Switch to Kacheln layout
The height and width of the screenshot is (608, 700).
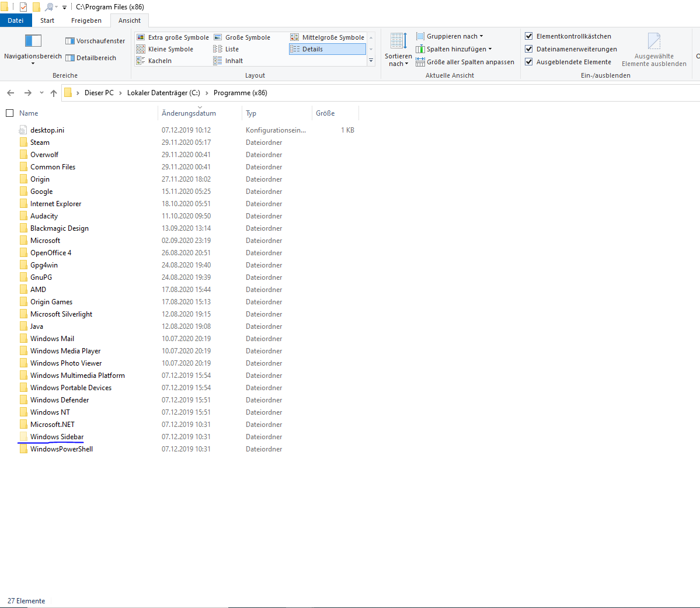click(x=154, y=60)
